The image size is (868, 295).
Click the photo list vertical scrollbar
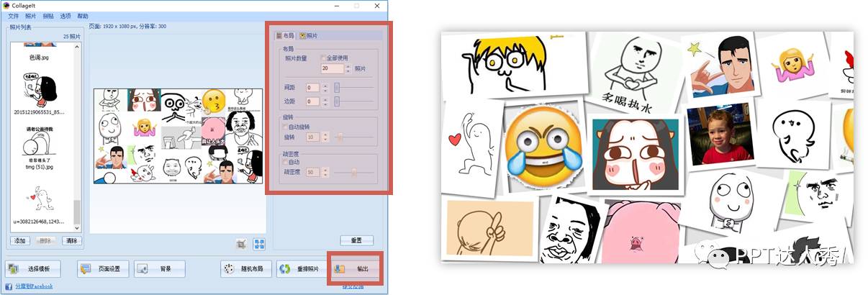78,136
